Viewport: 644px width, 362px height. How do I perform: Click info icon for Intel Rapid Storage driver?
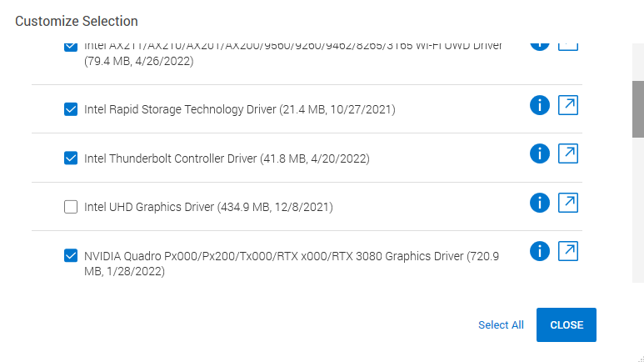click(540, 105)
